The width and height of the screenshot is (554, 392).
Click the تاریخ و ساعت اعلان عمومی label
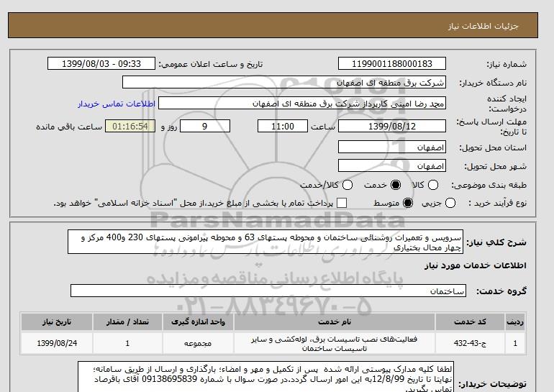(211, 64)
